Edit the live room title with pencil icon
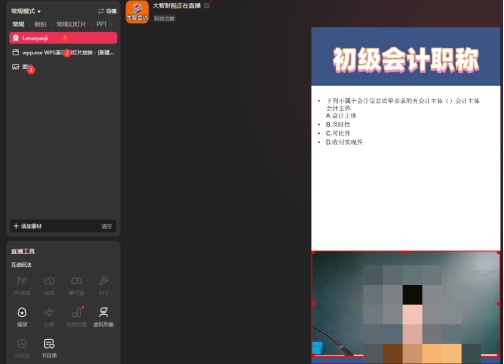 point(207,6)
